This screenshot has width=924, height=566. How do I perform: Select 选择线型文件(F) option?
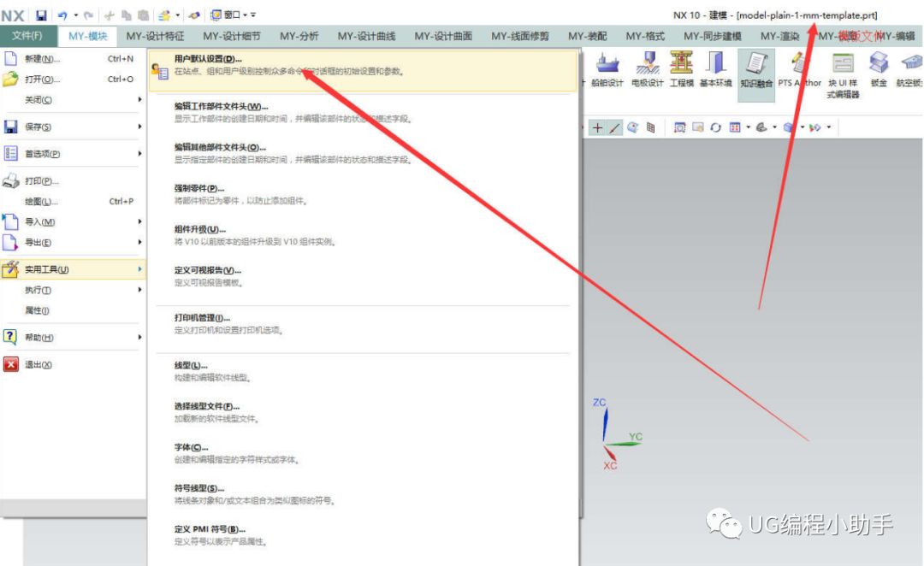(363, 412)
